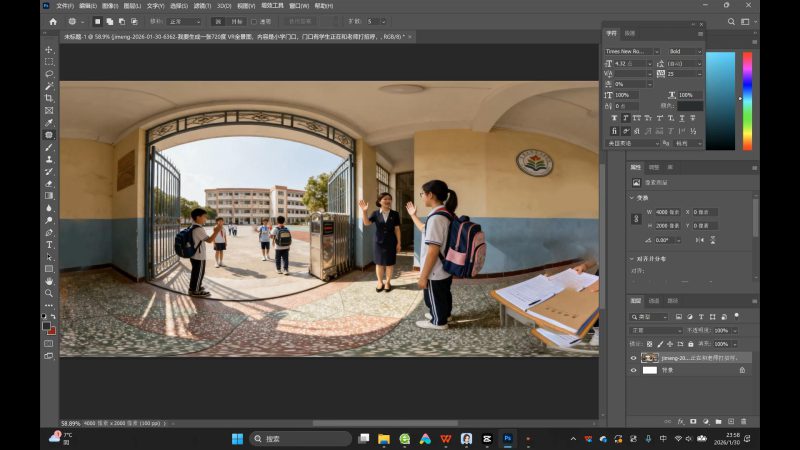800x450 pixels.
Task: Select the Dodge tool
Action: pos(49,220)
